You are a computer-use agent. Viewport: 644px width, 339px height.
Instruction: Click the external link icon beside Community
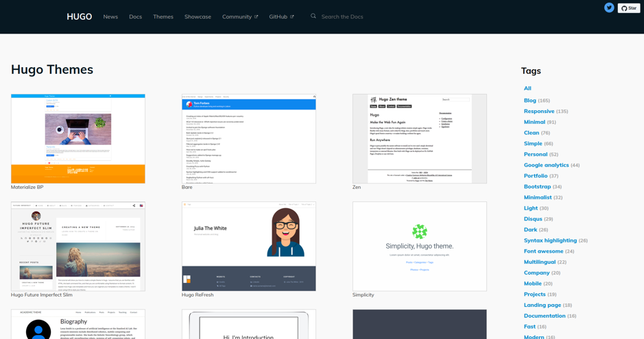[257, 17]
